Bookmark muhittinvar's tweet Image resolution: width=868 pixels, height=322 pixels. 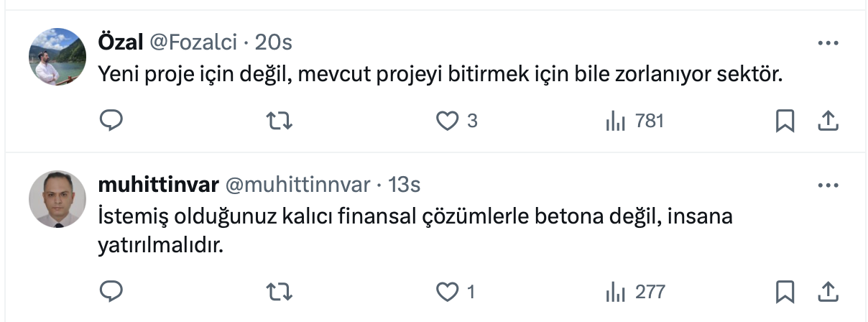tap(785, 291)
